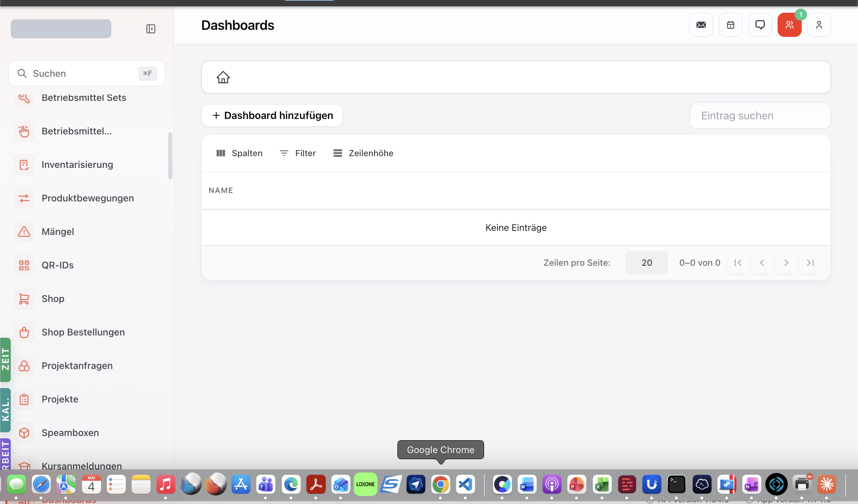Open the calendar icon in header
The height and width of the screenshot is (504, 858).
pos(730,25)
